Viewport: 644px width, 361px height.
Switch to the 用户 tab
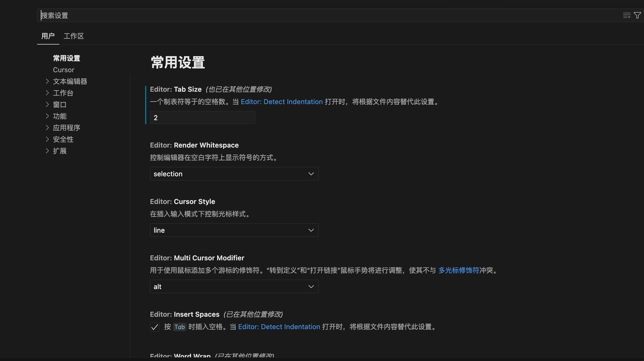click(48, 36)
